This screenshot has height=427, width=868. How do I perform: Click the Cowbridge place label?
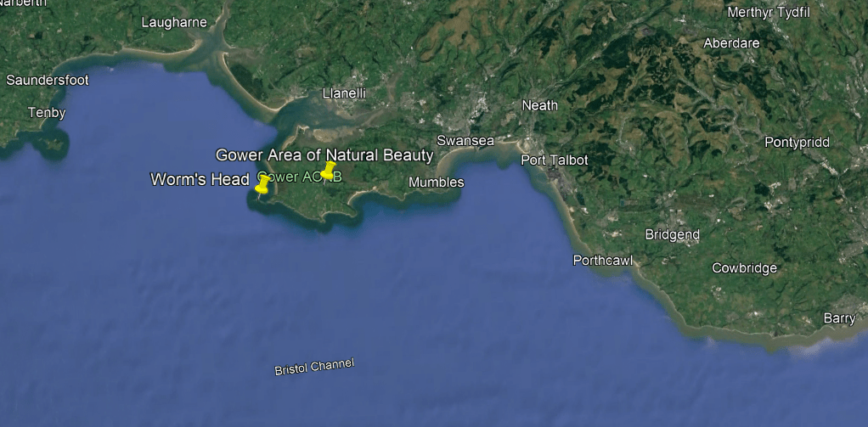pyautogui.click(x=744, y=268)
